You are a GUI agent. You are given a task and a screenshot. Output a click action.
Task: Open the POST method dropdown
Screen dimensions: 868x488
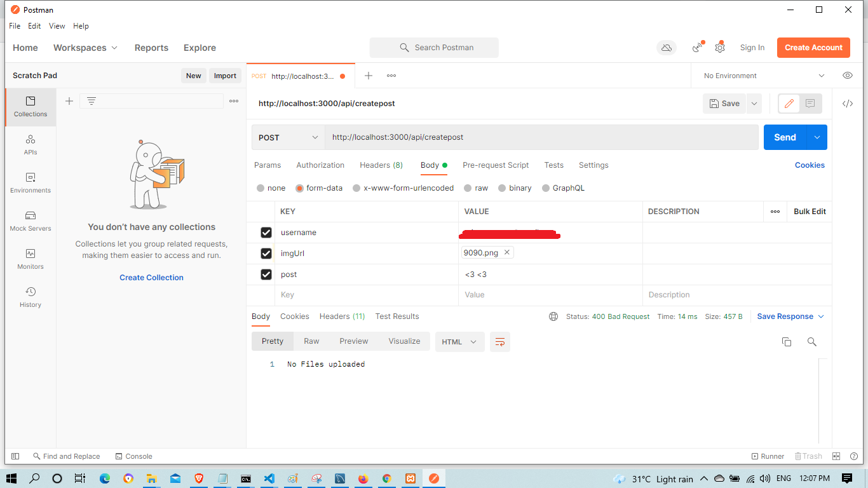(x=288, y=137)
